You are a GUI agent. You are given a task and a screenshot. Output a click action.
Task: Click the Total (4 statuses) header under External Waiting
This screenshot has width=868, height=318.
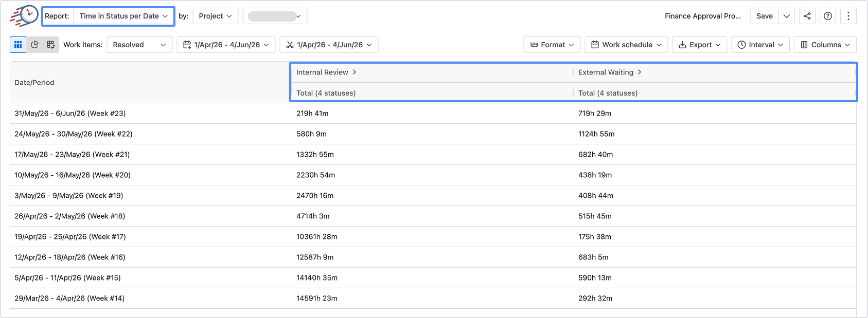[608, 93]
